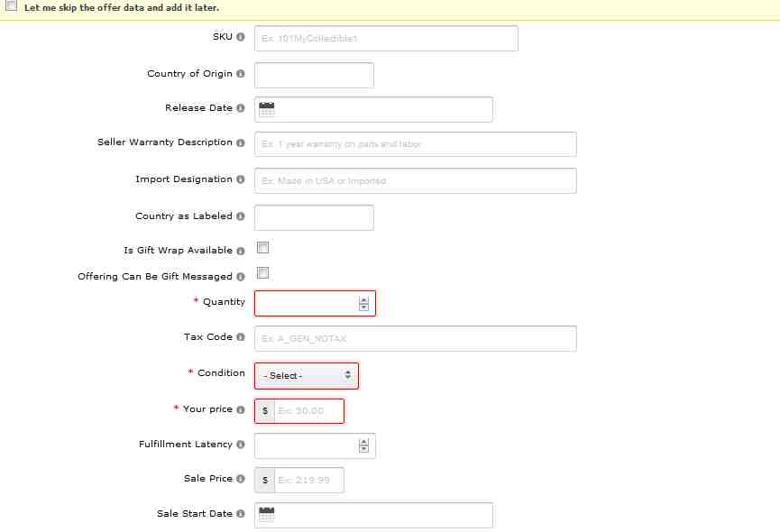Select the Country as Labeled field
Screen dimensions: 780x532
point(314,217)
